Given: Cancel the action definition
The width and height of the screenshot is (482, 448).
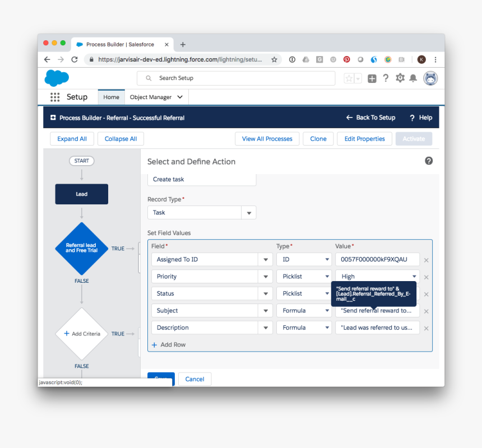Looking at the screenshot, I should coord(194,379).
